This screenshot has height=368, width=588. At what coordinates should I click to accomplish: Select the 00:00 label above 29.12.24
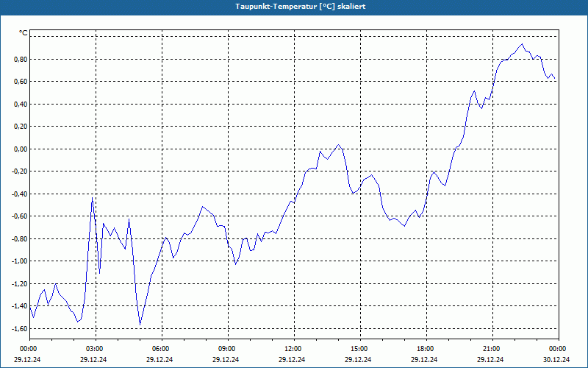(30, 349)
